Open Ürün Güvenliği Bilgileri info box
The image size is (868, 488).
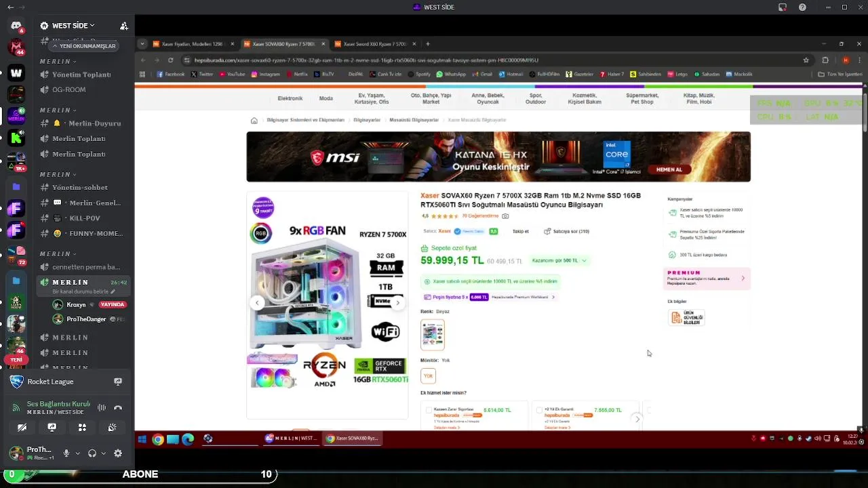tap(686, 318)
